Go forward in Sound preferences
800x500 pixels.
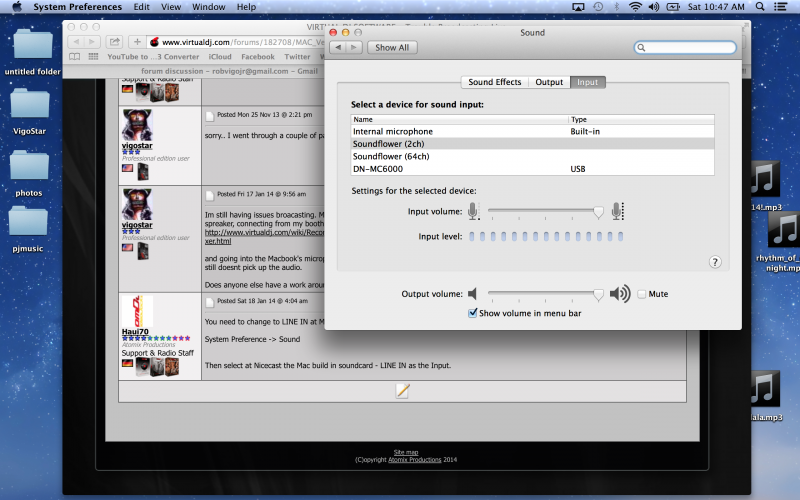point(354,47)
